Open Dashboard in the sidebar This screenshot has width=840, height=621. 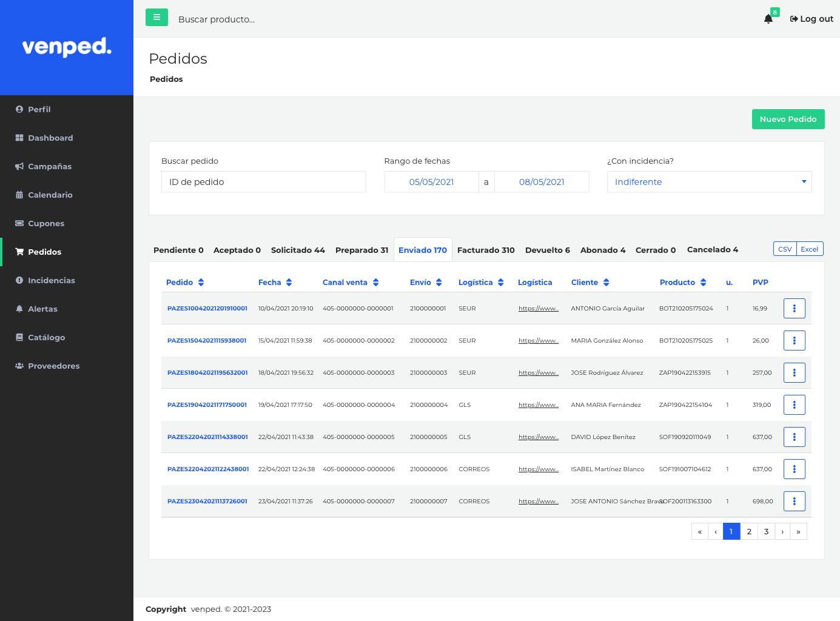tap(67, 138)
